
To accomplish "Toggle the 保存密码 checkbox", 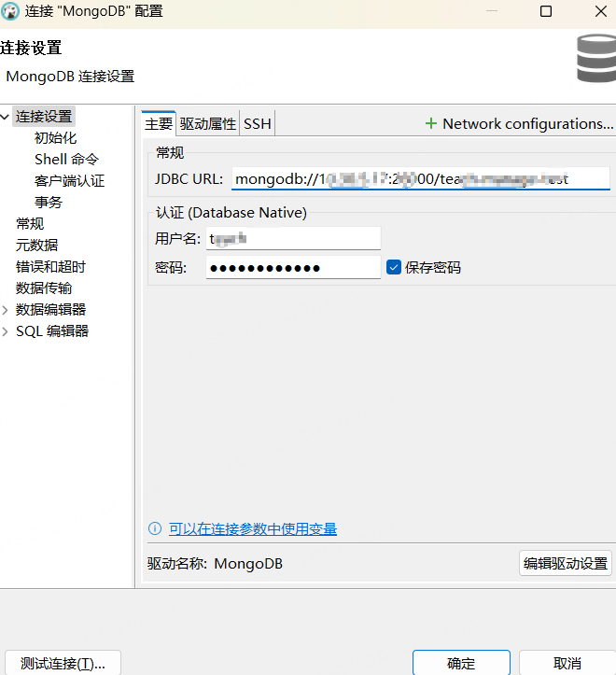I will point(394,267).
